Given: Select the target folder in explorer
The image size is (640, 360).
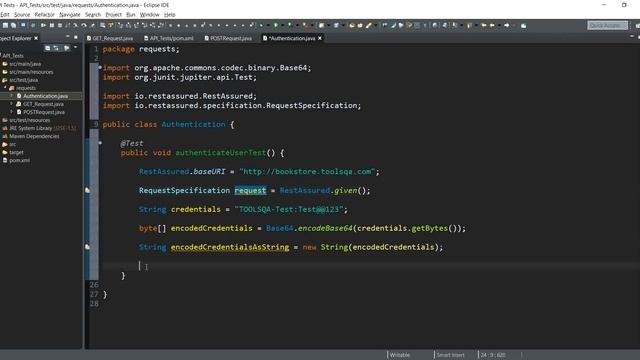Looking at the screenshot, I should tap(16, 152).
